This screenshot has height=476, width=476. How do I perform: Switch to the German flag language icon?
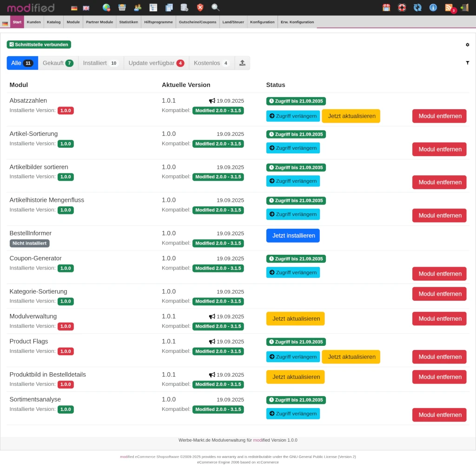[x=74, y=8]
